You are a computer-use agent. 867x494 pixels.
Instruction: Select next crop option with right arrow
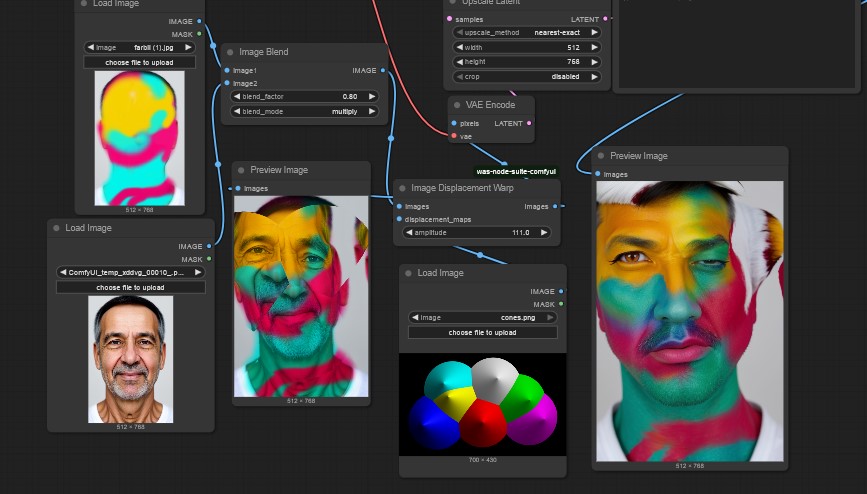[594, 77]
